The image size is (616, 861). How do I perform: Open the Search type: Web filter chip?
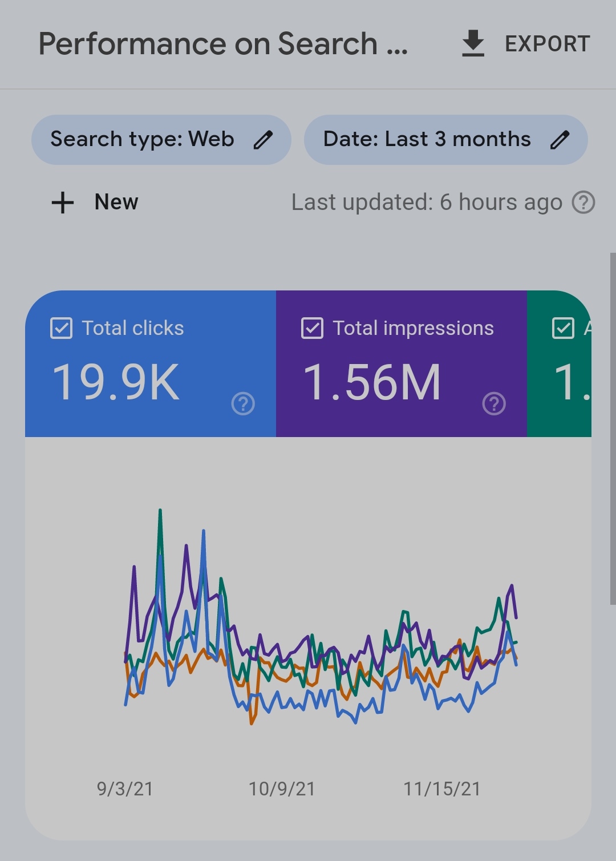click(x=143, y=140)
